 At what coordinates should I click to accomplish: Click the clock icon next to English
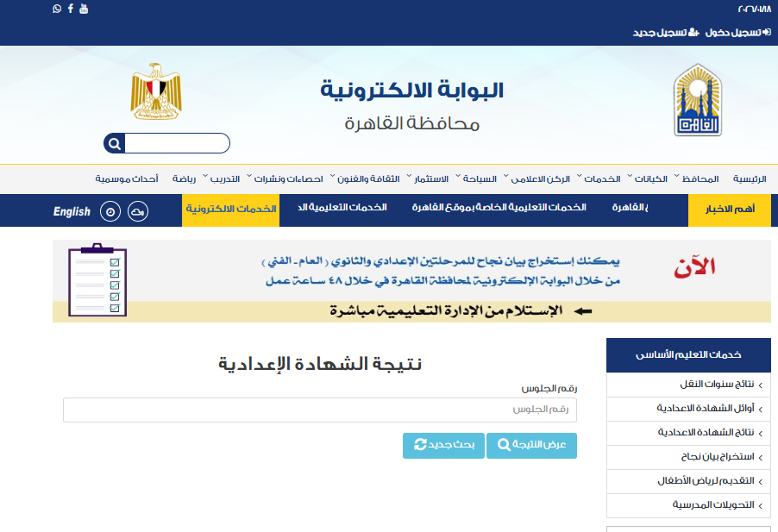coord(110,210)
